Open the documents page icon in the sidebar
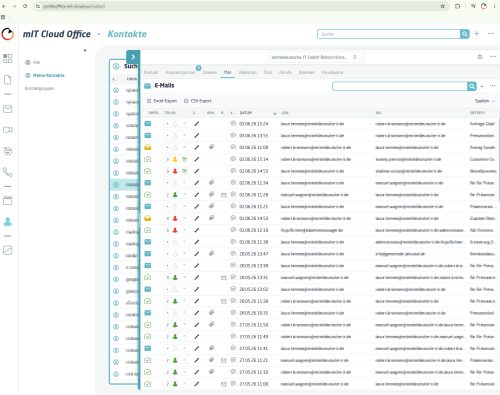This screenshot has width=500, height=395. (x=7, y=80)
